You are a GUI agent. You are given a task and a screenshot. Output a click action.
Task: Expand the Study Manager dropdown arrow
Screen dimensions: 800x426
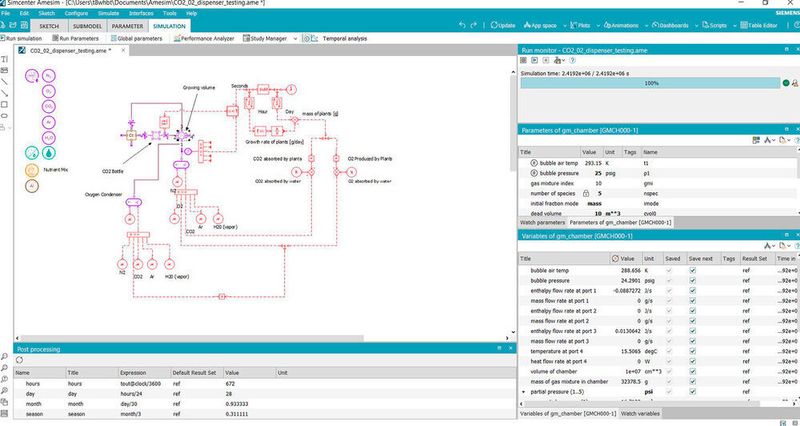point(295,38)
